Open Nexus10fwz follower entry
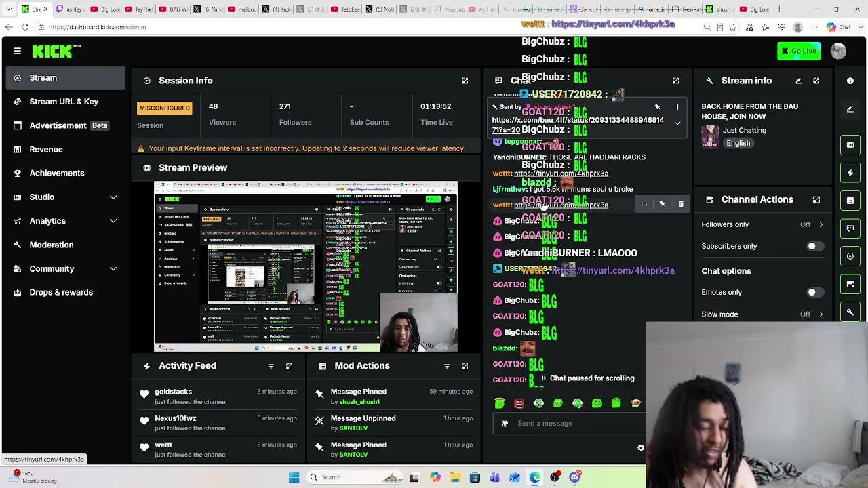 pyautogui.click(x=218, y=423)
